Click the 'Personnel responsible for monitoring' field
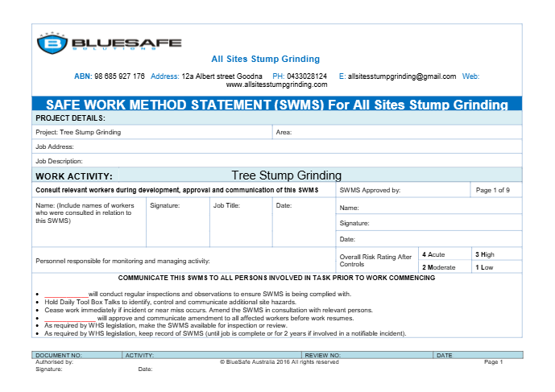 tap(184, 260)
